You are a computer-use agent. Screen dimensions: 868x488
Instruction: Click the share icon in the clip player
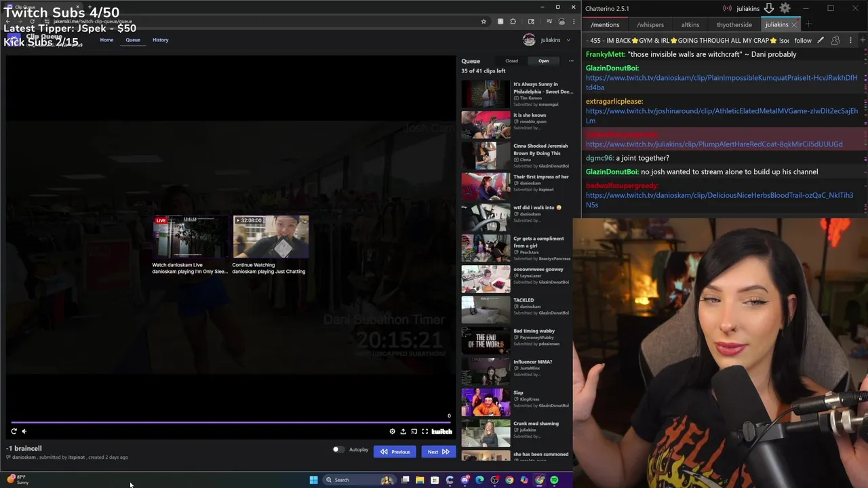[x=403, y=431]
